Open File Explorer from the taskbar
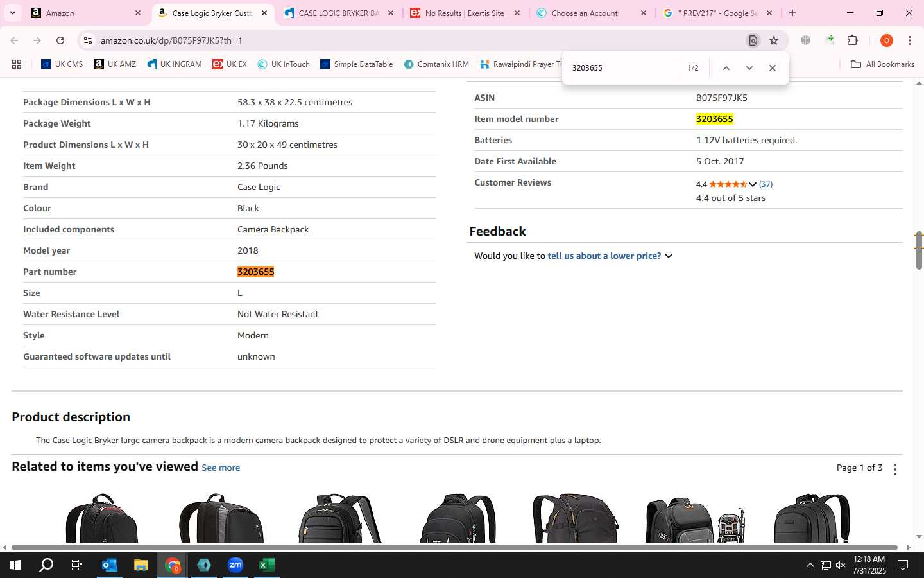This screenshot has height=578, width=924. pyautogui.click(x=141, y=565)
